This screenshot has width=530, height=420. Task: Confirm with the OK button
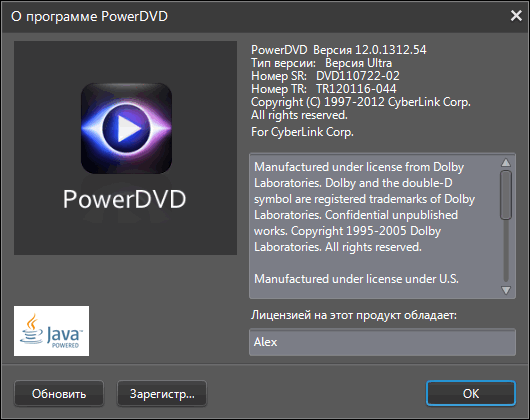click(471, 393)
